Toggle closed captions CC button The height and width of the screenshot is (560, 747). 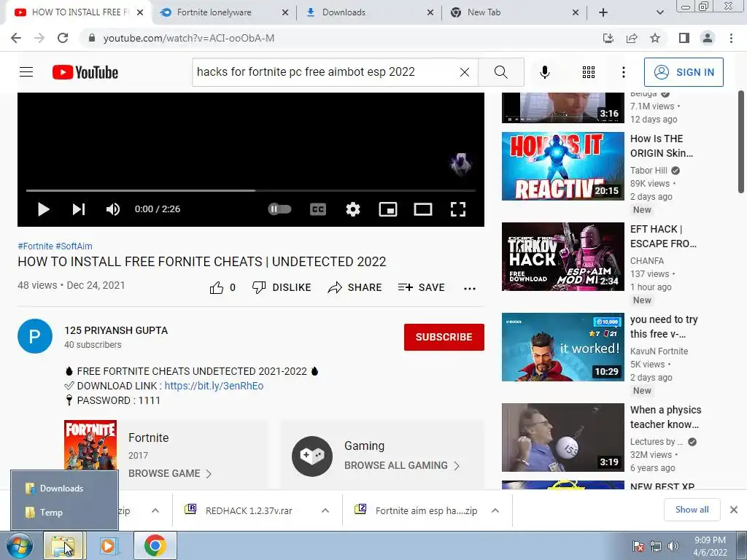(x=318, y=209)
